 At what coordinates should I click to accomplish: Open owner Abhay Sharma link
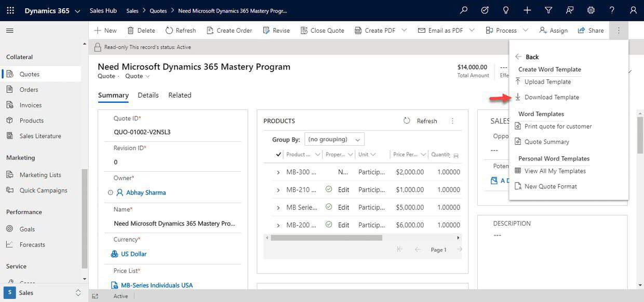pyautogui.click(x=146, y=193)
